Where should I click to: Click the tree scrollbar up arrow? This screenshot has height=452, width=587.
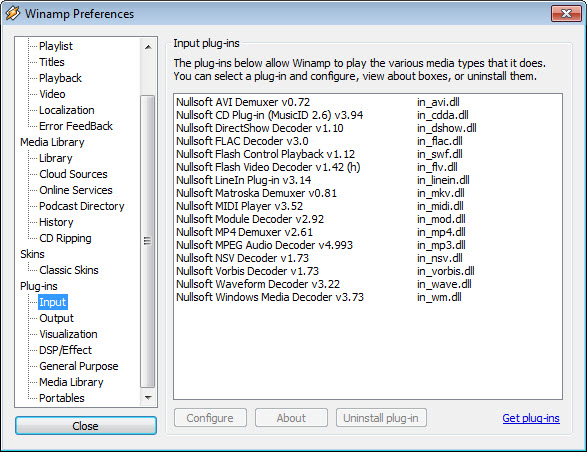148,47
